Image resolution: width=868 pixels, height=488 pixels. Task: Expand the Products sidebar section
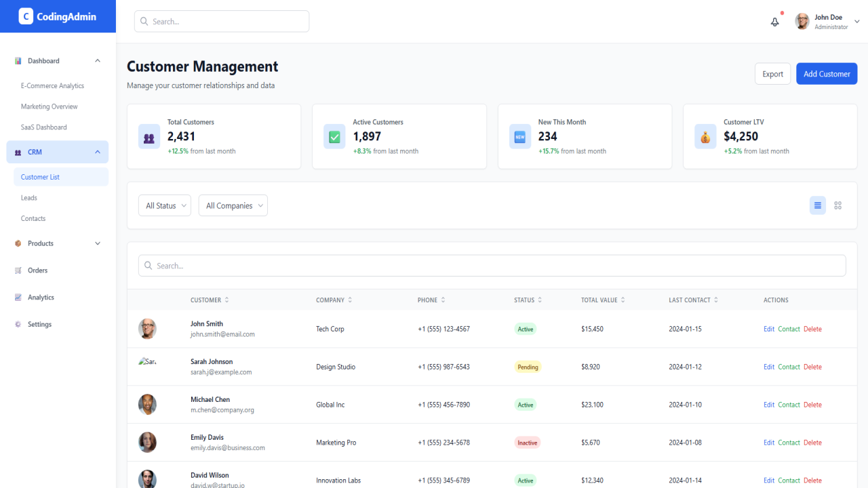pyautogui.click(x=58, y=243)
